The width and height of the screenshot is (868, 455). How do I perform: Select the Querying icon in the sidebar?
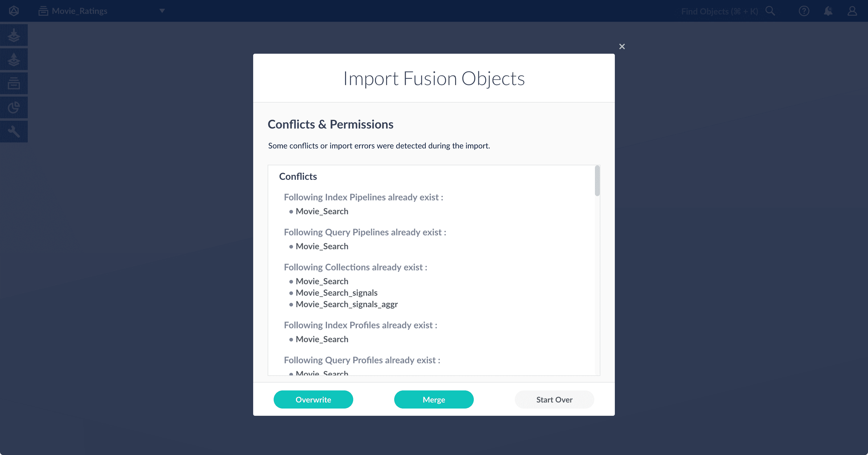click(x=14, y=59)
